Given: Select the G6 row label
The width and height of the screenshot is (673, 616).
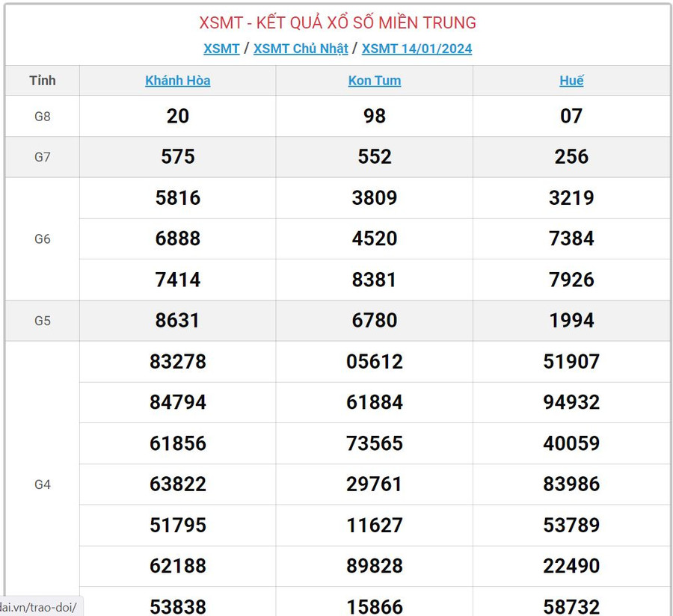Looking at the screenshot, I should click(x=43, y=239).
